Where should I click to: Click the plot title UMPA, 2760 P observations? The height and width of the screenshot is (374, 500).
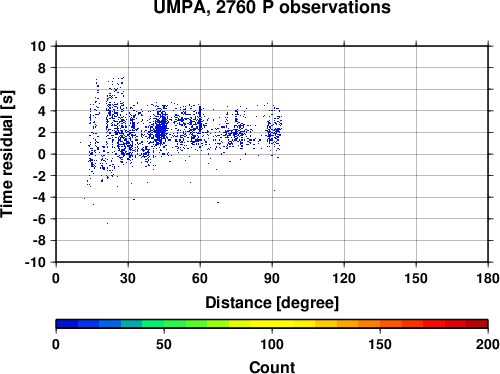point(272,7)
